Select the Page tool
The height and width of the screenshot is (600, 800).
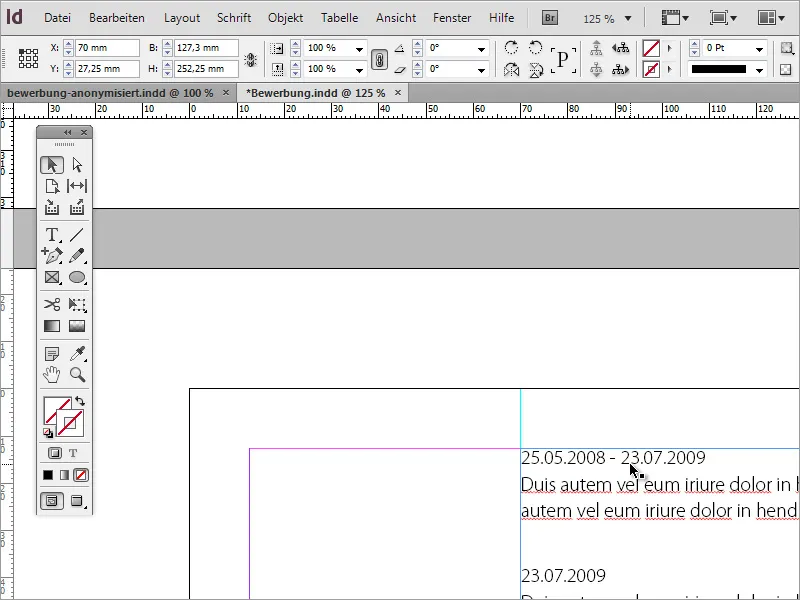(x=52, y=186)
